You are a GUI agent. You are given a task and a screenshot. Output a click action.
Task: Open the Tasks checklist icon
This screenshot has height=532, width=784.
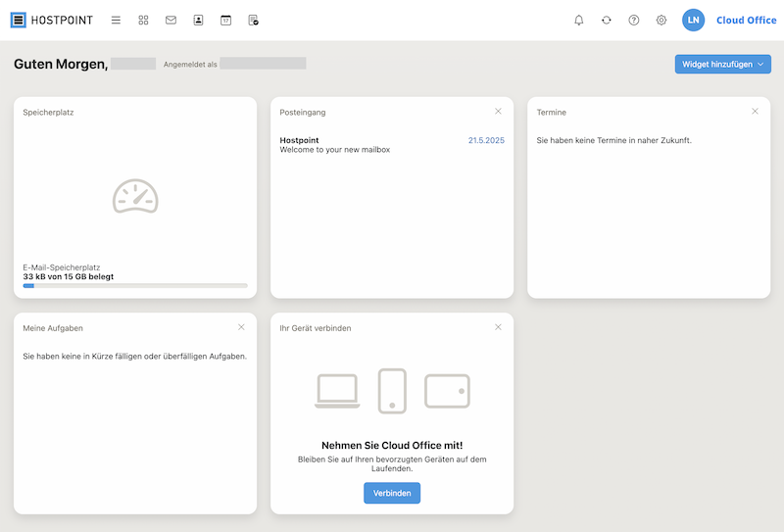pos(254,20)
